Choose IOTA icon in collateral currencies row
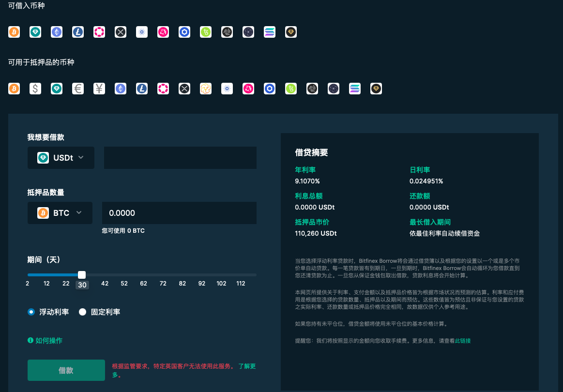Image resolution: width=563 pixels, height=392 pixels. tap(312, 88)
